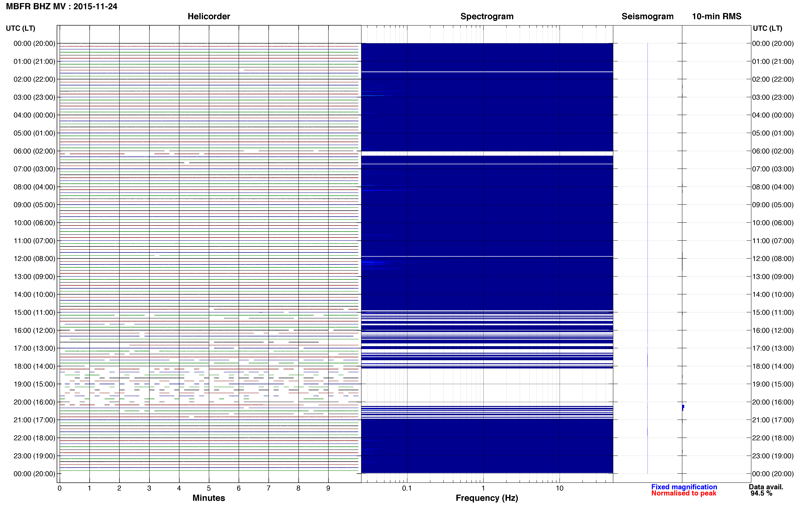The height and width of the screenshot is (508, 812).
Task: Click '09:00 (05:00)' on the RMS-side time axis
Action: pos(773,205)
